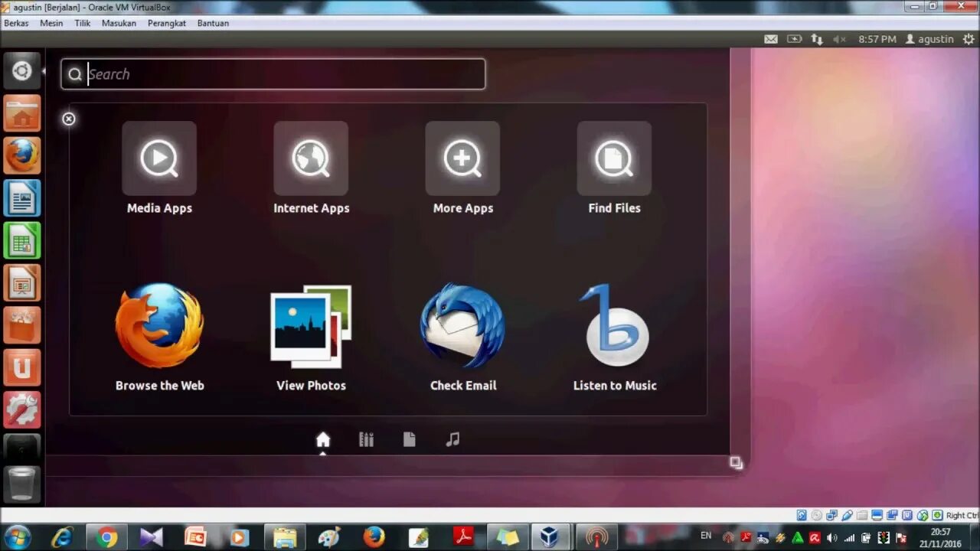Click VirtualBox display indicator
980x551 pixels.
[877, 515]
